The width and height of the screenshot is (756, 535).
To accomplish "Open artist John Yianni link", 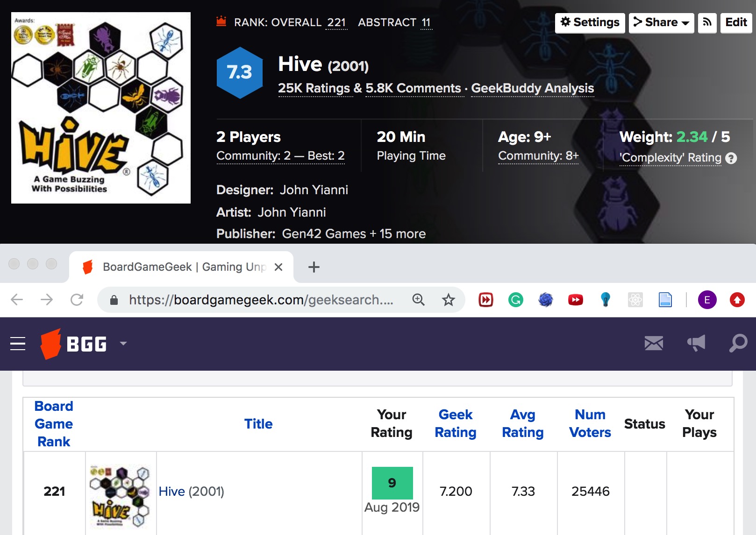I will click(292, 212).
